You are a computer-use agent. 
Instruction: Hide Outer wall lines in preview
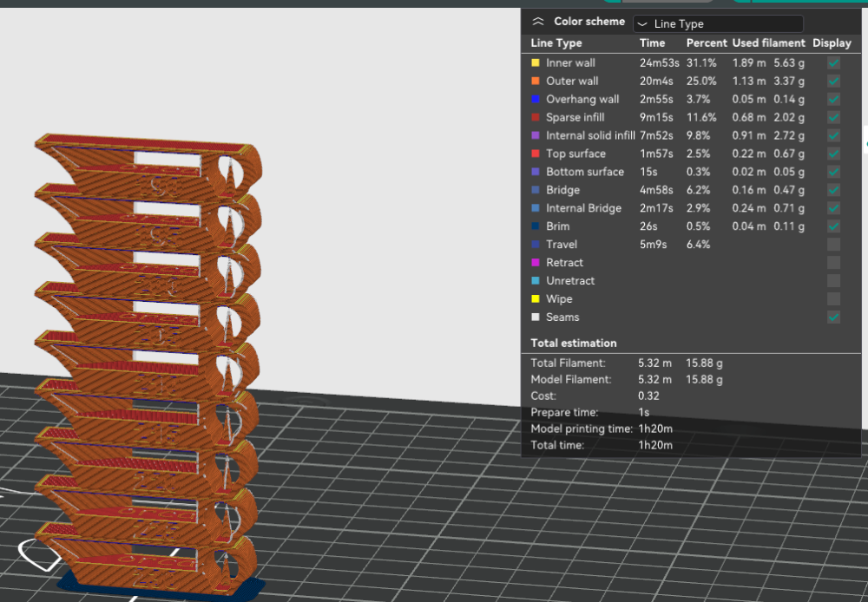(x=833, y=82)
